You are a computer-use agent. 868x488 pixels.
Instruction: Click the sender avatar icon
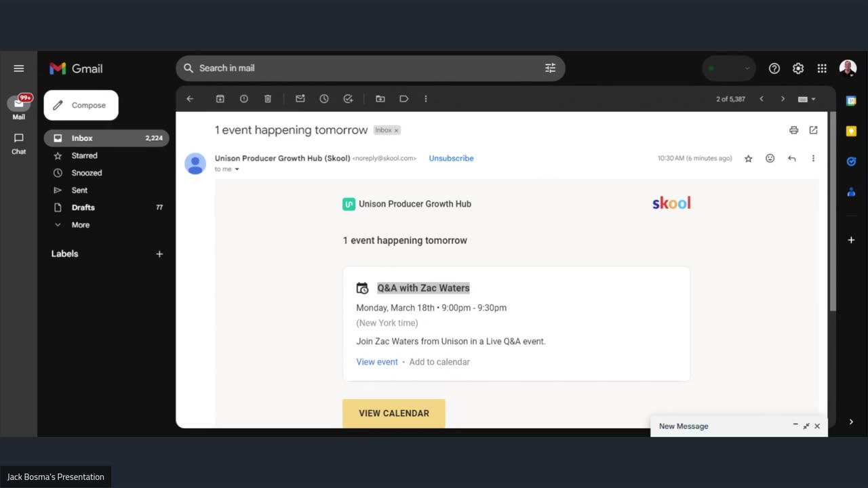[x=195, y=163]
